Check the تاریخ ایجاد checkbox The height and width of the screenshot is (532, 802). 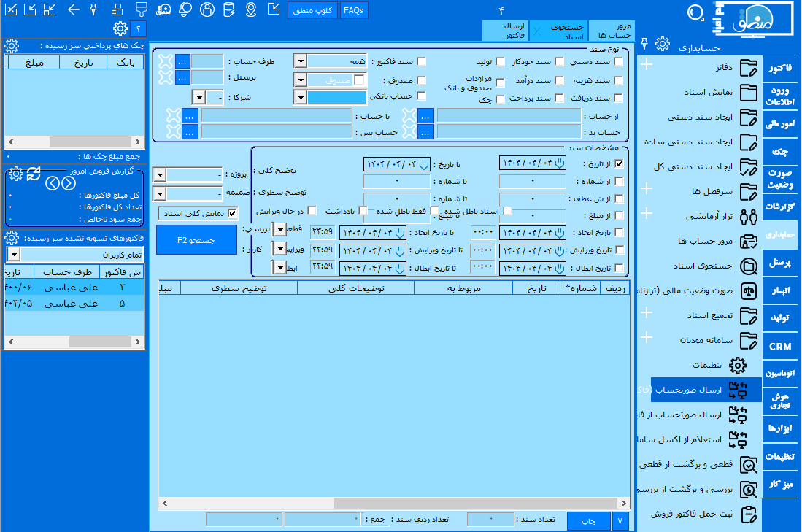(619, 232)
